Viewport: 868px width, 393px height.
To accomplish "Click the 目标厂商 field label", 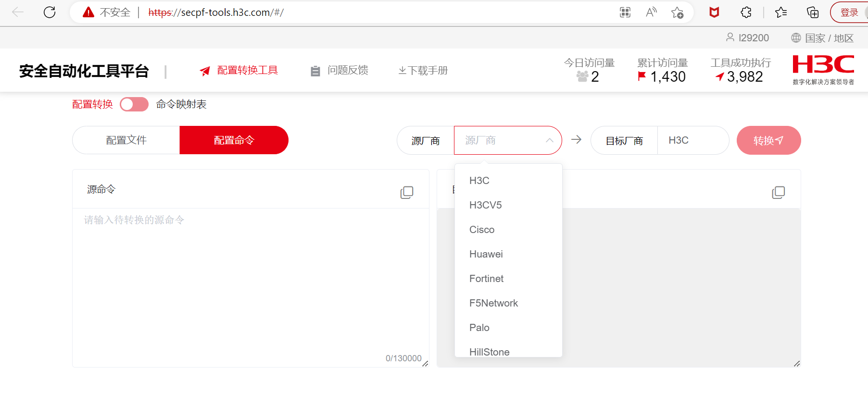I will 624,141.
